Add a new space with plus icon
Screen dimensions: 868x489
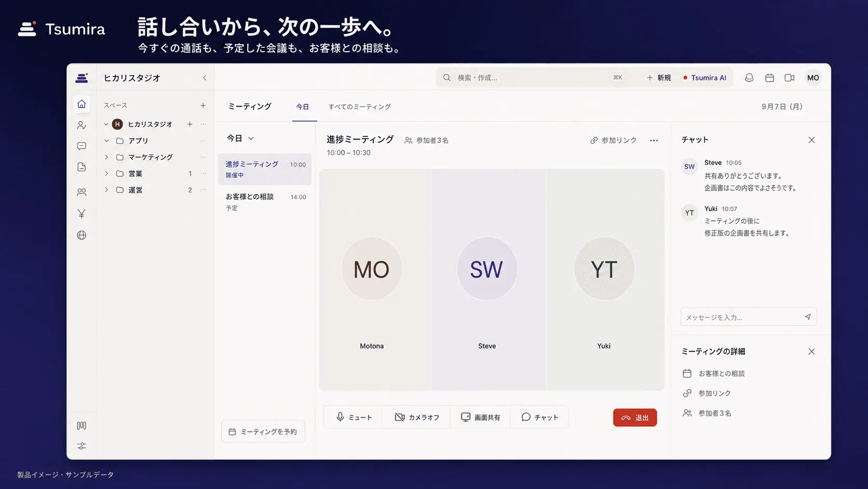coord(203,105)
